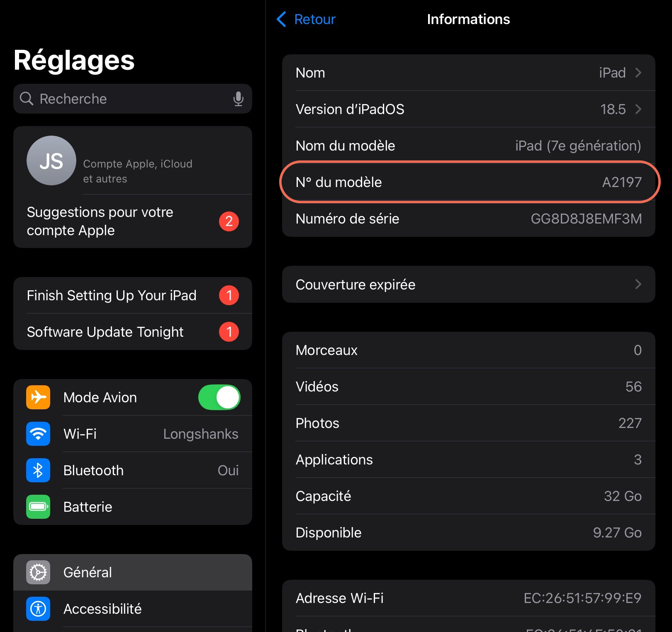
Task: Go back with Retour button
Action: tap(306, 19)
